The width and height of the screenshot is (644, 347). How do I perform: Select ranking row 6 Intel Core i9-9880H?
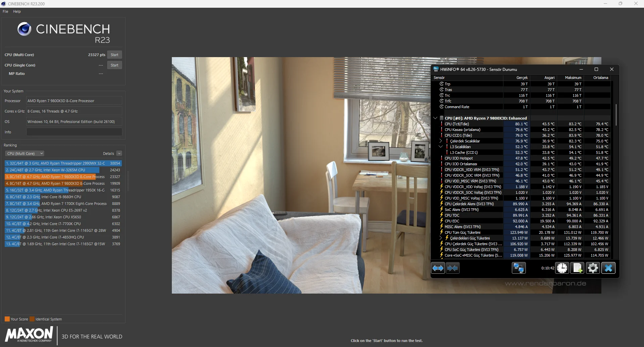tap(63, 197)
